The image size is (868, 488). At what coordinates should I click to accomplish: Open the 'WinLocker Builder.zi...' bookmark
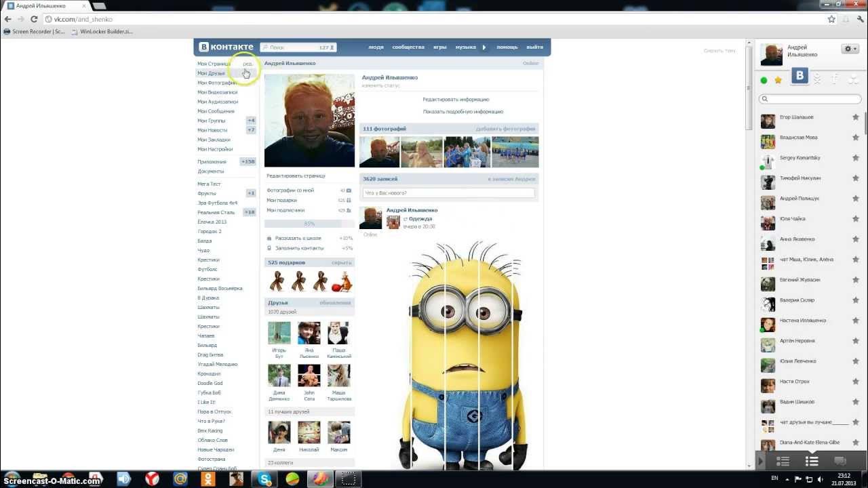click(x=102, y=31)
